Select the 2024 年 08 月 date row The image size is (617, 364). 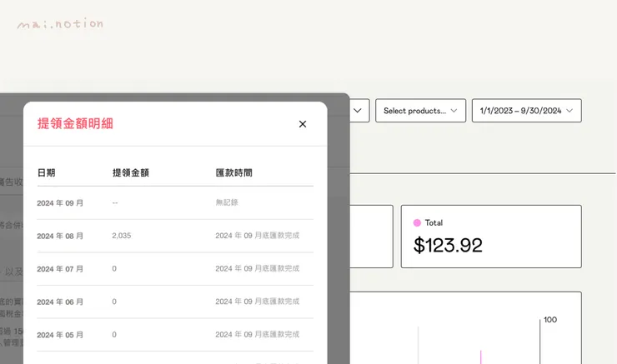175,236
